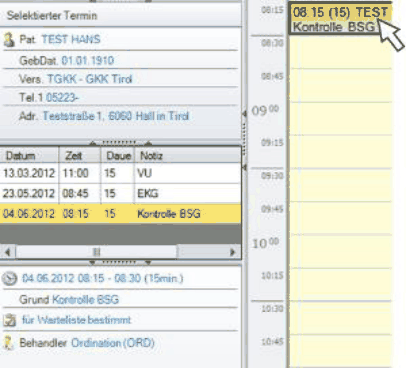Click the splitter grip above appointment table
Image resolution: width=406 pixels, height=368 pixels.
click(120, 143)
